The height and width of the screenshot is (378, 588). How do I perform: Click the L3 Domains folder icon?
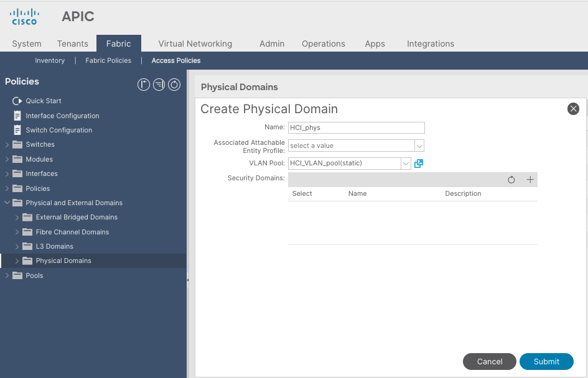pyautogui.click(x=27, y=246)
